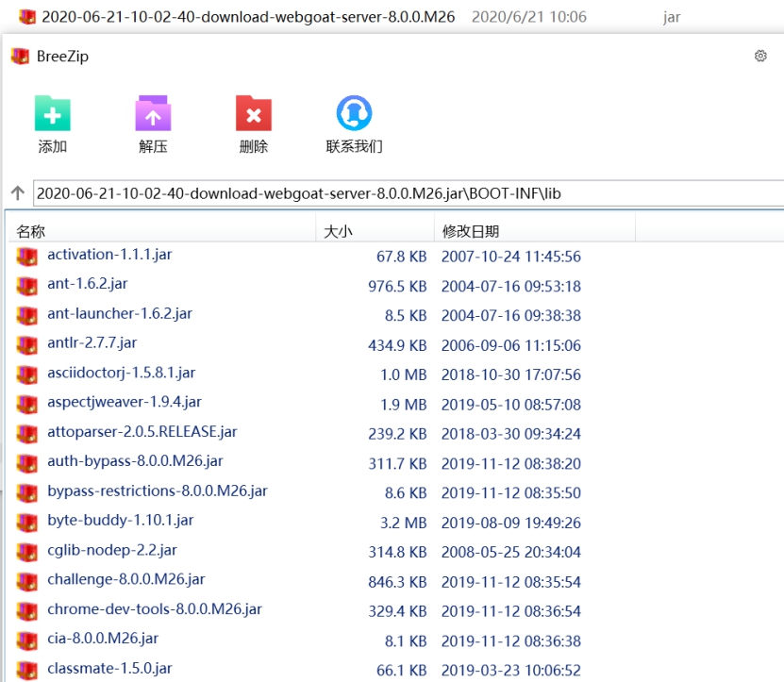
Task: Click the 3.2 MB size cell
Action: (x=404, y=523)
